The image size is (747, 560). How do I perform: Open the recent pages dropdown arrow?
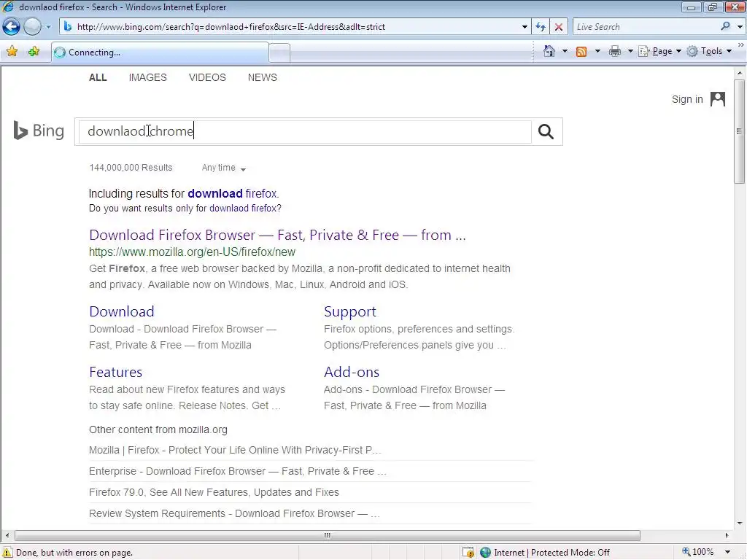[x=48, y=27]
